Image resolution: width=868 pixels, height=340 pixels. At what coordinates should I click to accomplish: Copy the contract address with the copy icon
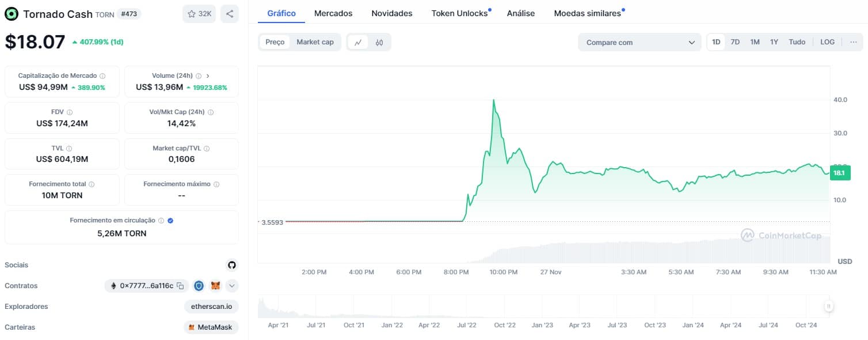(x=180, y=286)
